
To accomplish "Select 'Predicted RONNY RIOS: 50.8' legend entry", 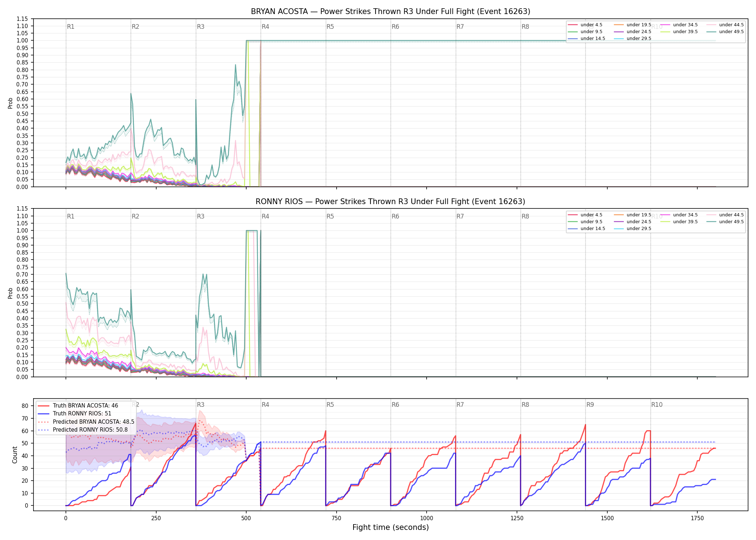I will [83, 430].
